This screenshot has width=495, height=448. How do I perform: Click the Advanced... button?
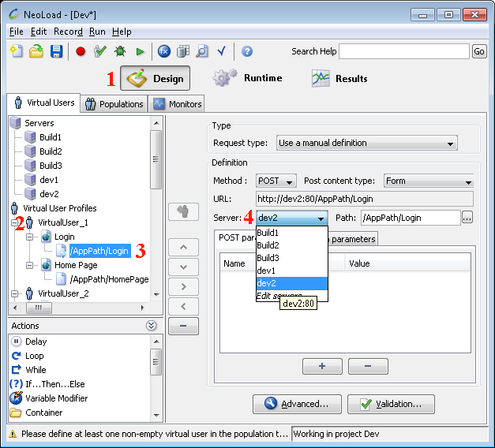[x=297, y=404]
